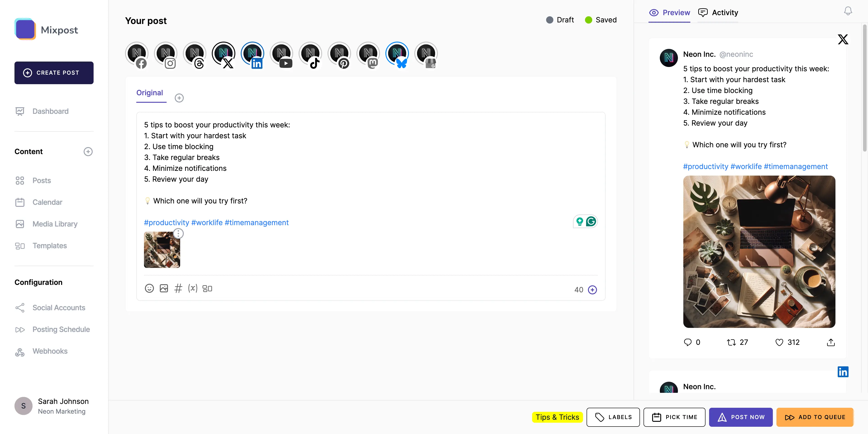
Task: Click the Grammarly icon in the editor
Action: click(591, 221)
